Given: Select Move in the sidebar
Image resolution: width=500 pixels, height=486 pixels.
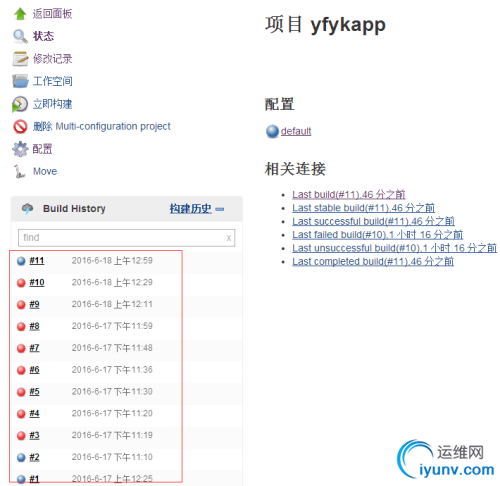Looking at the screenshot, I should (45, 171).
